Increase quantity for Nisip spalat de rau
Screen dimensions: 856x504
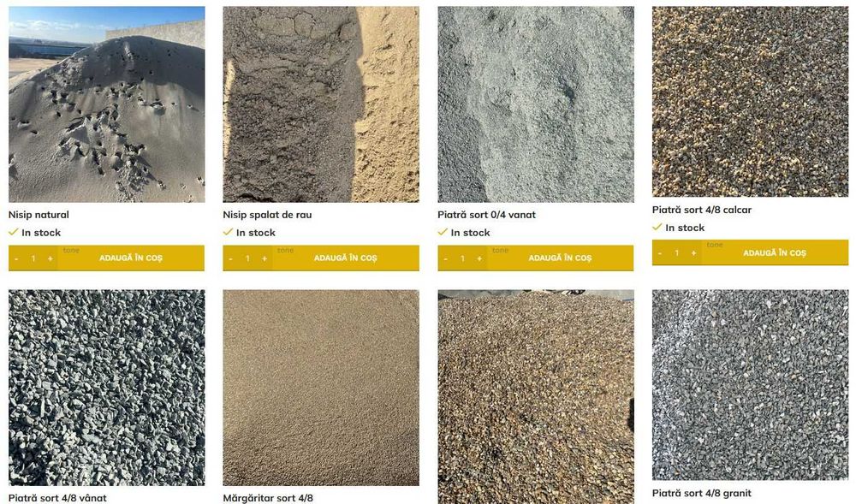tap(265, 258)
